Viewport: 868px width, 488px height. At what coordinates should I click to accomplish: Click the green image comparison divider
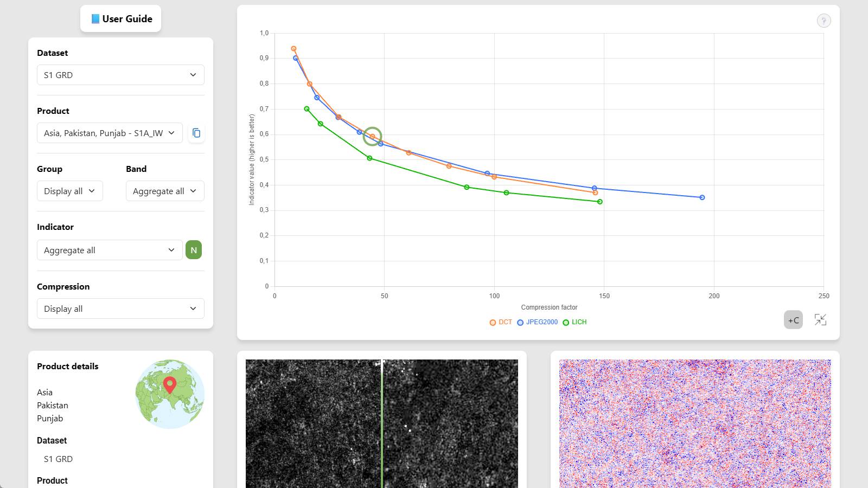click(x=382, y=423)
